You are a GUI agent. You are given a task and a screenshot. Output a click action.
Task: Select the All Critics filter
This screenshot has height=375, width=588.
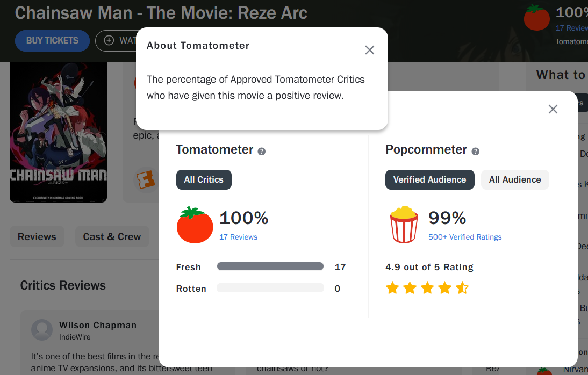coord(204,180)
